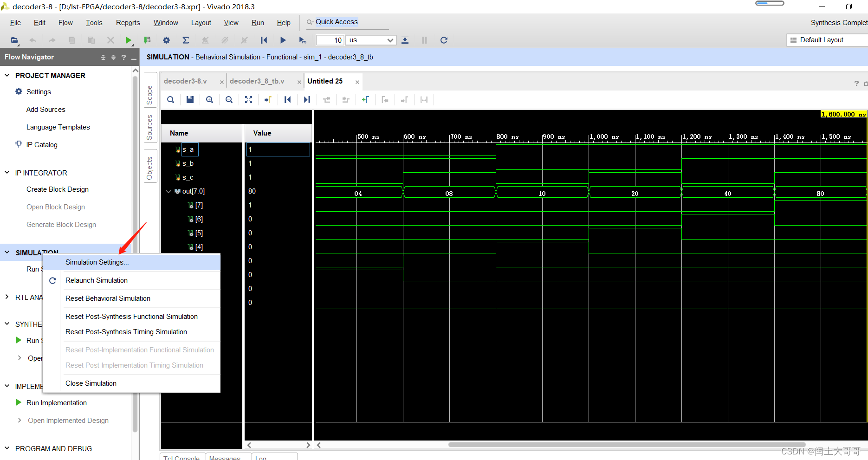Open IP Catalog link
The height and width of the screenshot is (460, 868).
point(42,145)
